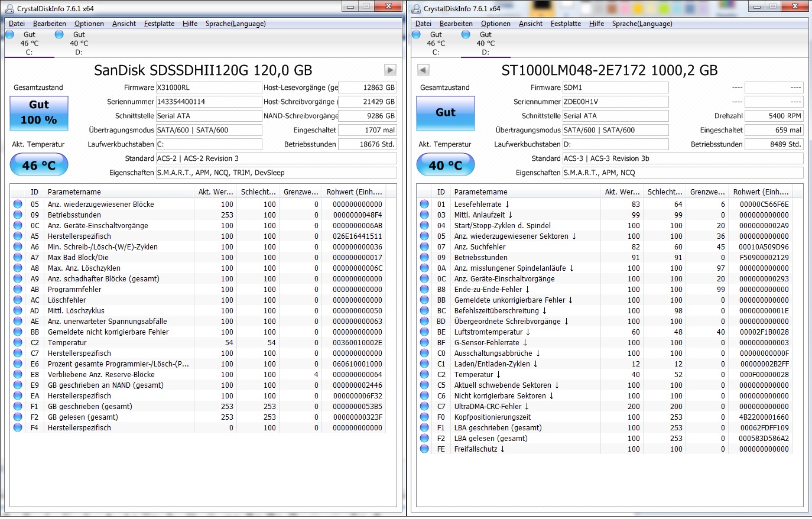
Task: Select the C: drive status orb in ST1000LM048 window
Action: 416,34
